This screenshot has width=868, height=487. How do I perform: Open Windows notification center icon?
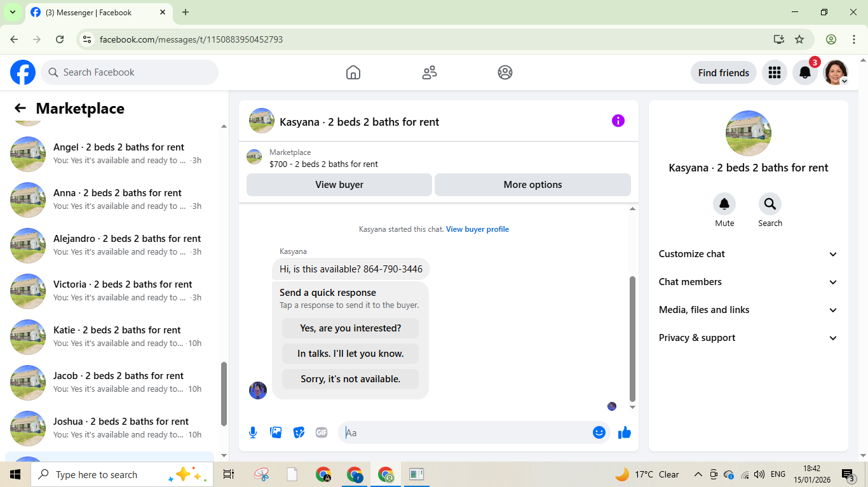coord(848,474)
